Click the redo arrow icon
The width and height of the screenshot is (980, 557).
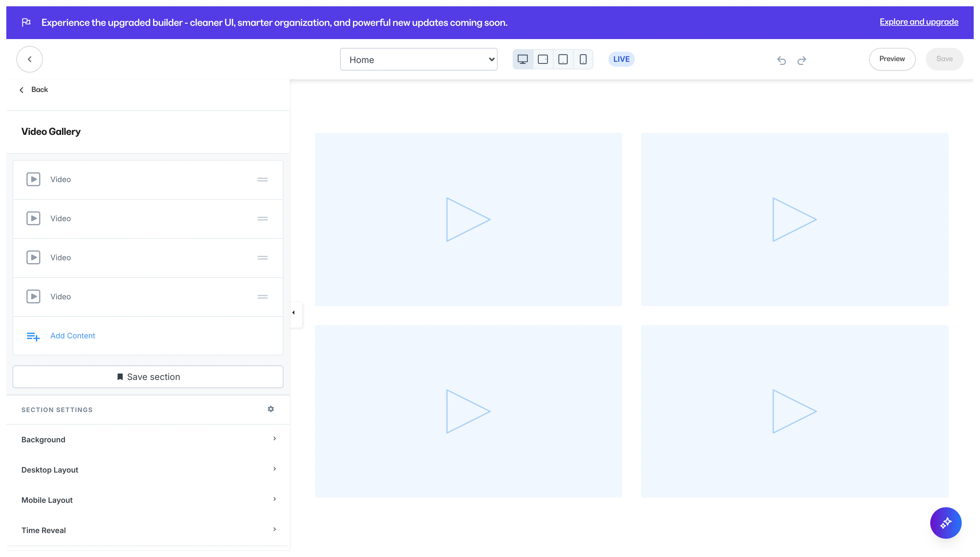pos(801,60)
